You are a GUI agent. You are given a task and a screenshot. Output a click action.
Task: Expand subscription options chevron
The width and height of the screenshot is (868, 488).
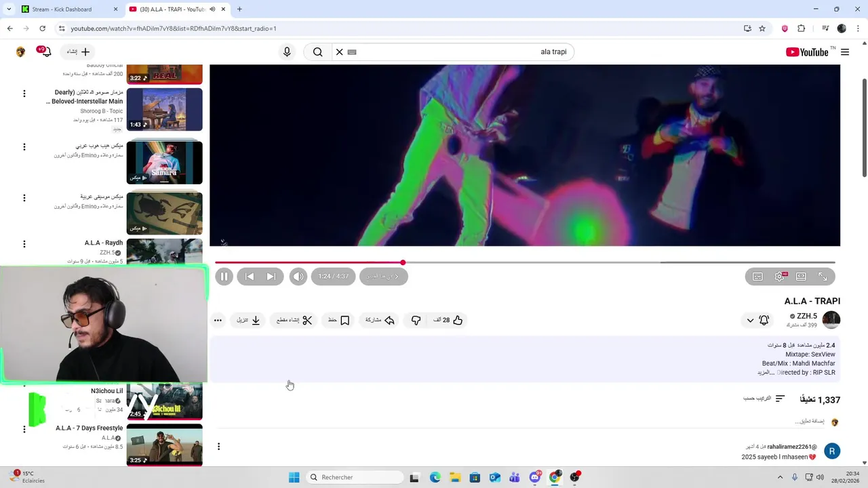[x=750, y=320]
